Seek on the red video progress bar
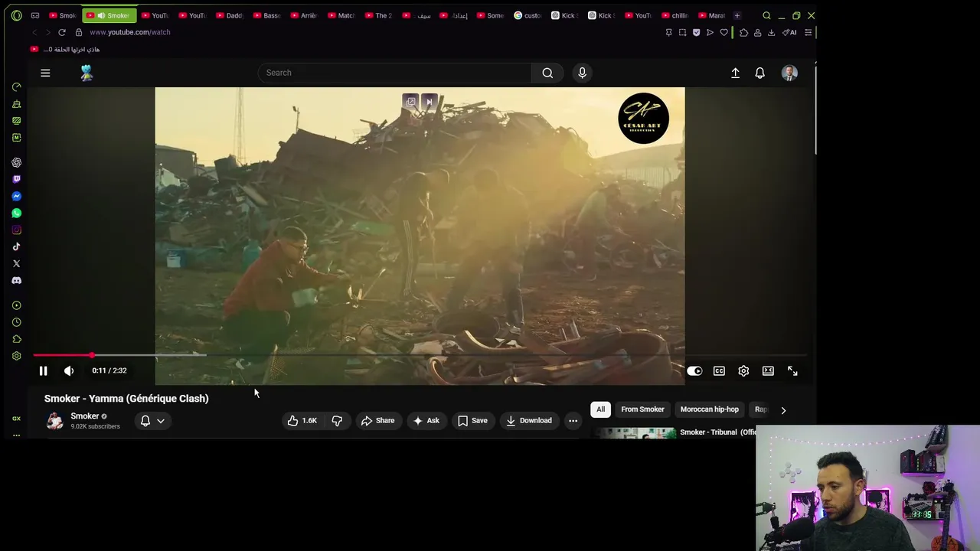Image resolution: width=980 pixels, height=551 pixels. 63,355
